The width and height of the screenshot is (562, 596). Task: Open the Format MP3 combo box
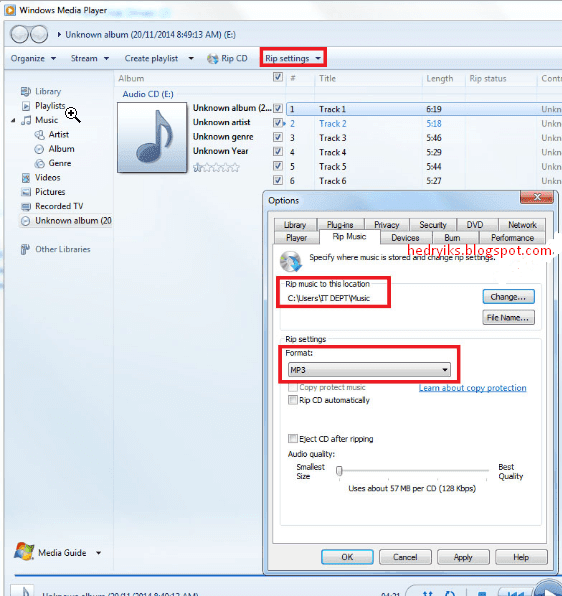369,369
